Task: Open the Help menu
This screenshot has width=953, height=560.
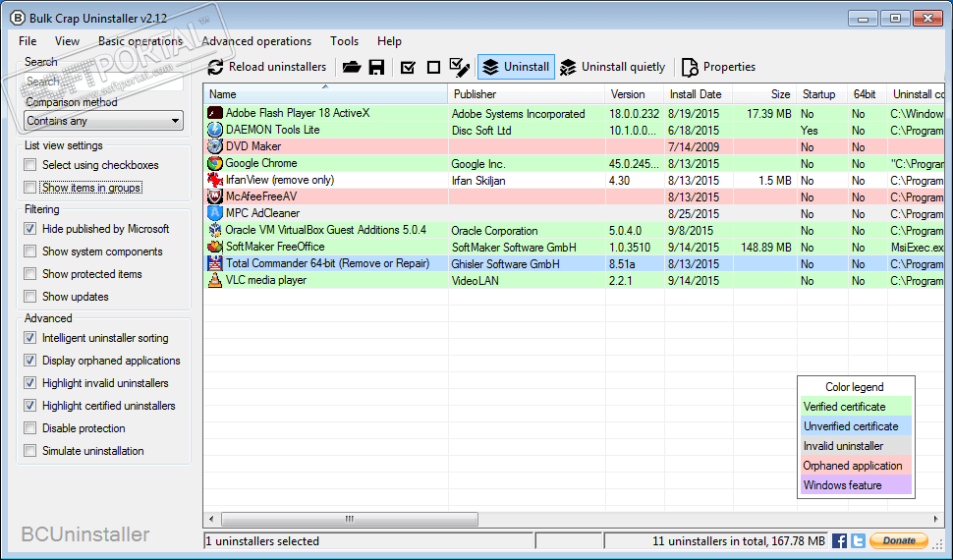Action: point(389,40)
